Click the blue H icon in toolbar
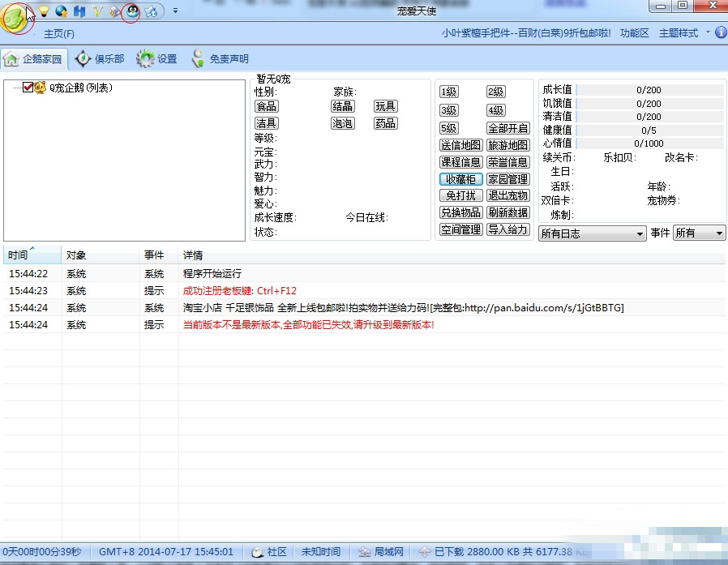The image size is (728, 565). [79, 11]
